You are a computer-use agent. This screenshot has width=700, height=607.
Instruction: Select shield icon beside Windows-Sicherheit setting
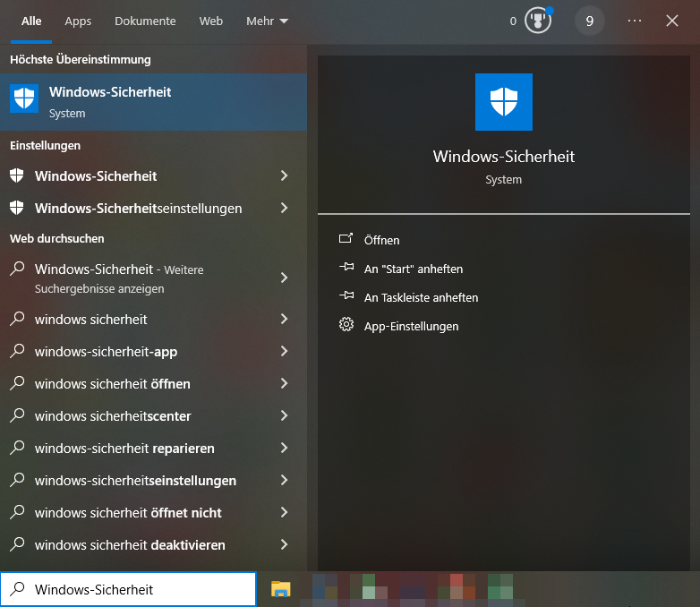pos(17,175)
